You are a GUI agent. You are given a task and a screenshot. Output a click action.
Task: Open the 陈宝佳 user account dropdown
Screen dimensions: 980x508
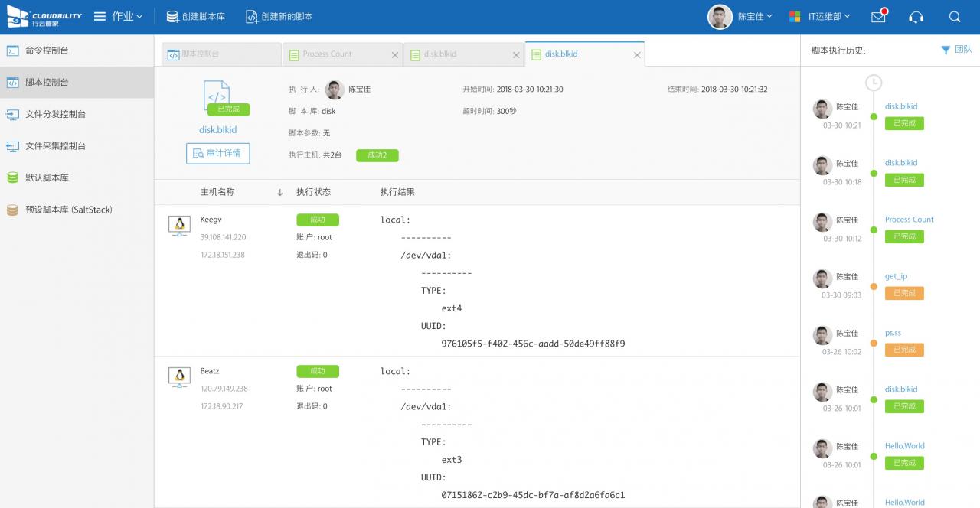pyautogui.click(x=740, y=17)
